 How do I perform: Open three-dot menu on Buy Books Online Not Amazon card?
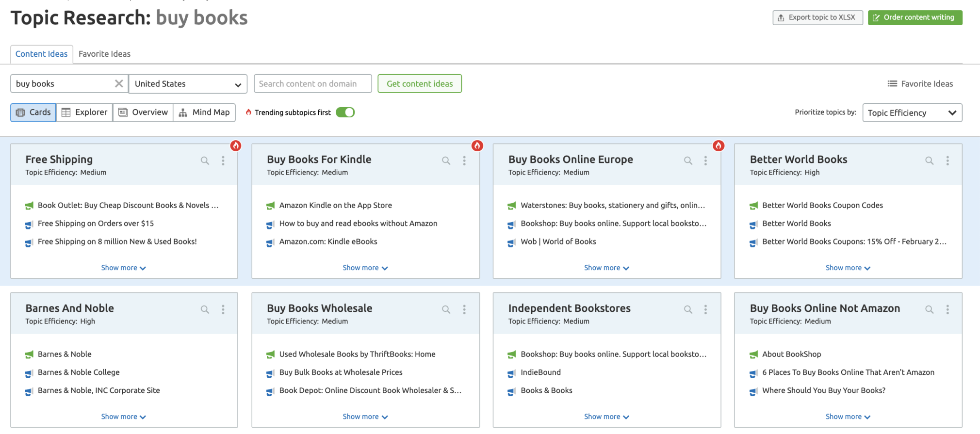(x=947, y=309)
